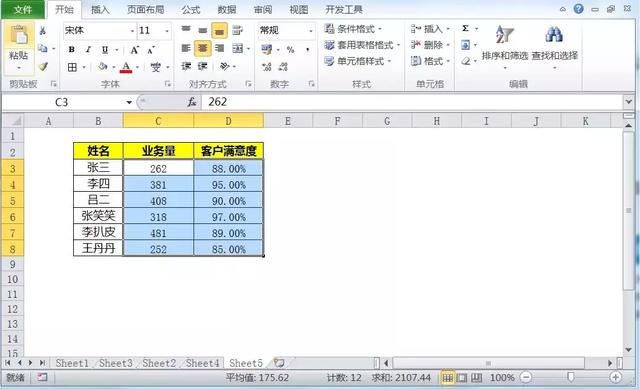This screenshot has width=640, height=389.
Task: Open the File (文件) tab
Action: 23,9
